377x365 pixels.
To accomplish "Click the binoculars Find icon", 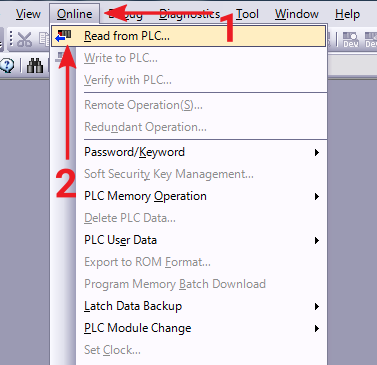I will click(x=35, y=65).
